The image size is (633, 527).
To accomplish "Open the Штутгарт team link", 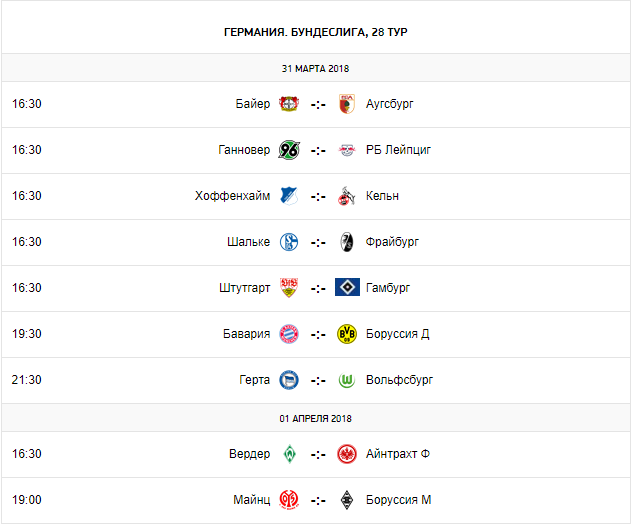I will [x=244, y=288].
